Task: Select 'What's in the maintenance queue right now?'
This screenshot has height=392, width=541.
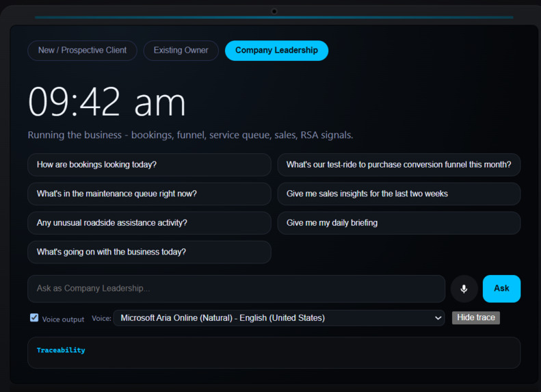Action: [149, 194]
